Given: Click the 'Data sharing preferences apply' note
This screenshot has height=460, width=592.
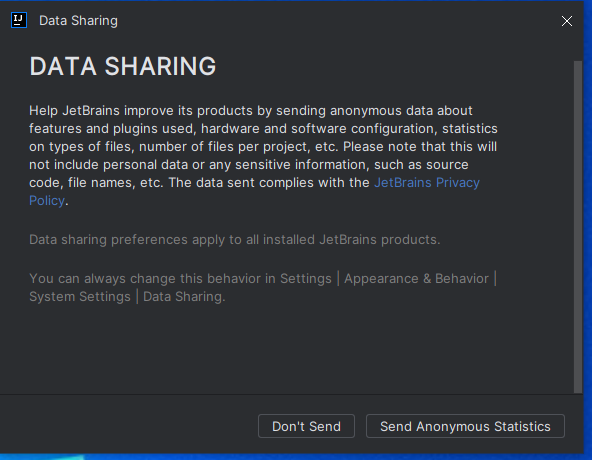Looking at the screenshot, I should tap(234, 240).
